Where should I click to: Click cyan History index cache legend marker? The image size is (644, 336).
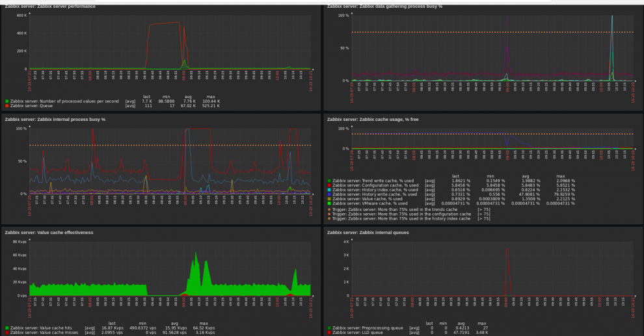point(329,189)
